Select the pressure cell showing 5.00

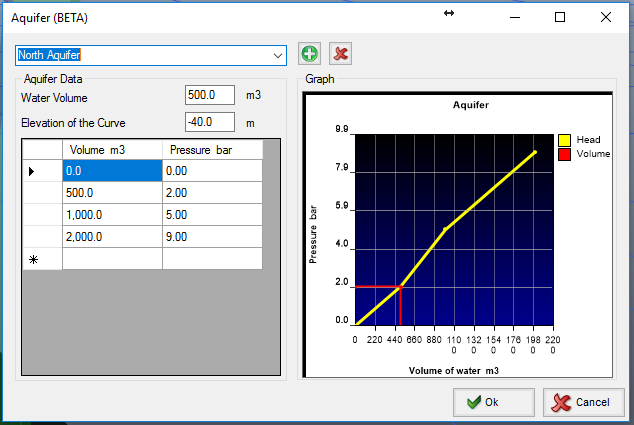tap(212, 215)
